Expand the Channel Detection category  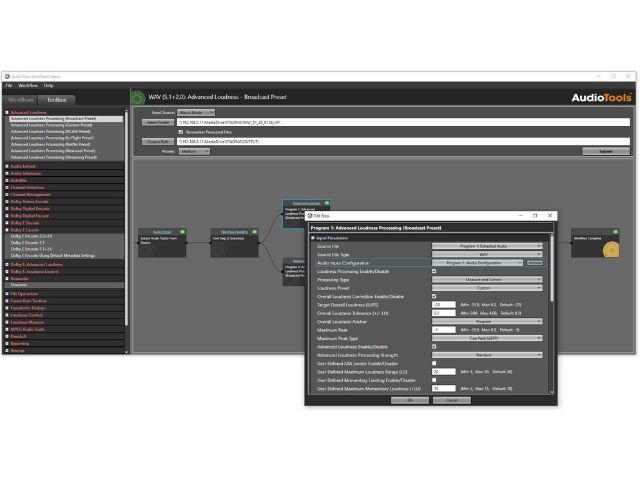click(7, 187)
